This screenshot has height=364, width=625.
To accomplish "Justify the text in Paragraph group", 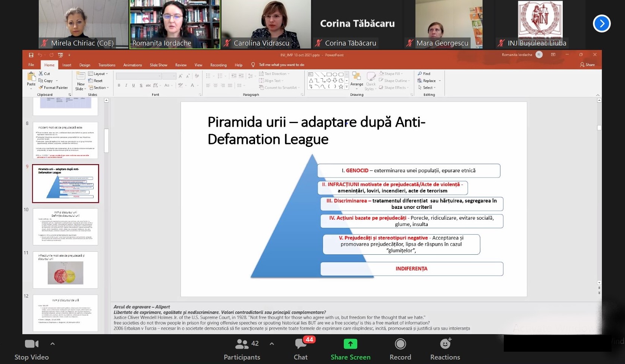I will point(230,85).
